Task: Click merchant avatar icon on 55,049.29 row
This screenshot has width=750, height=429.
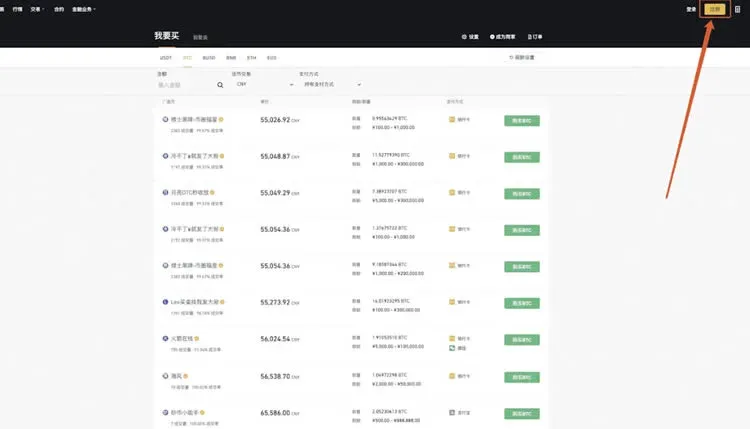Action: 165,192
